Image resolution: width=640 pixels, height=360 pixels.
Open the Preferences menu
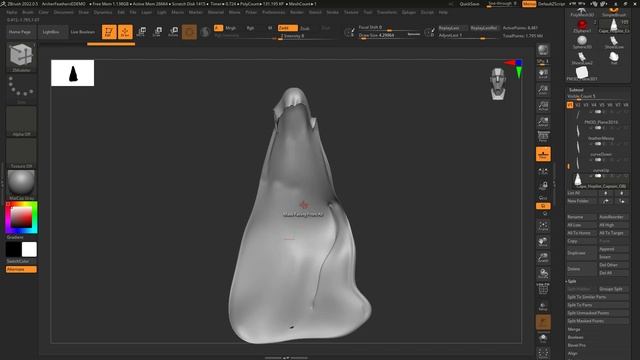click(273, 12)
